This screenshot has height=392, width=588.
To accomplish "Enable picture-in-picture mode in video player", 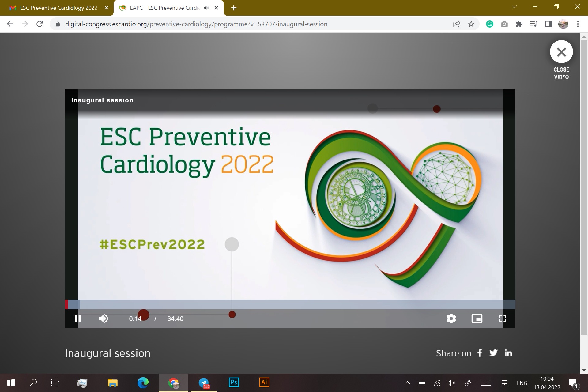I will pyautogui.click(x=477, y=318).
